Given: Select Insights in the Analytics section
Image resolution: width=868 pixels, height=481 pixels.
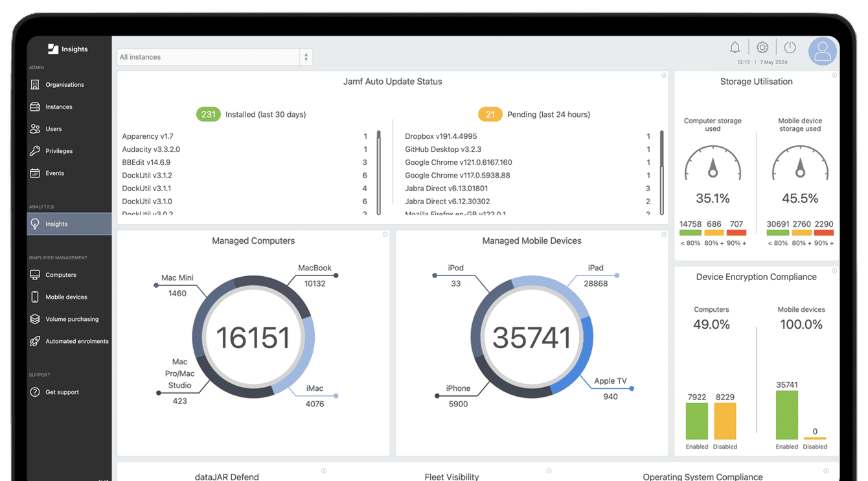Looking at the screenshot, I should (x=69, y=224).
